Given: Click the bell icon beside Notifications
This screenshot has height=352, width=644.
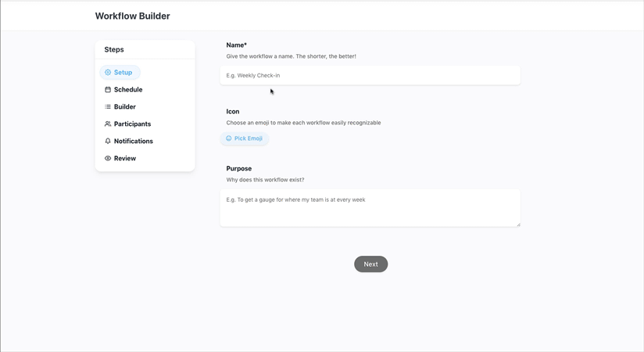Looking at the screenshot, I should tap(108, 141).
